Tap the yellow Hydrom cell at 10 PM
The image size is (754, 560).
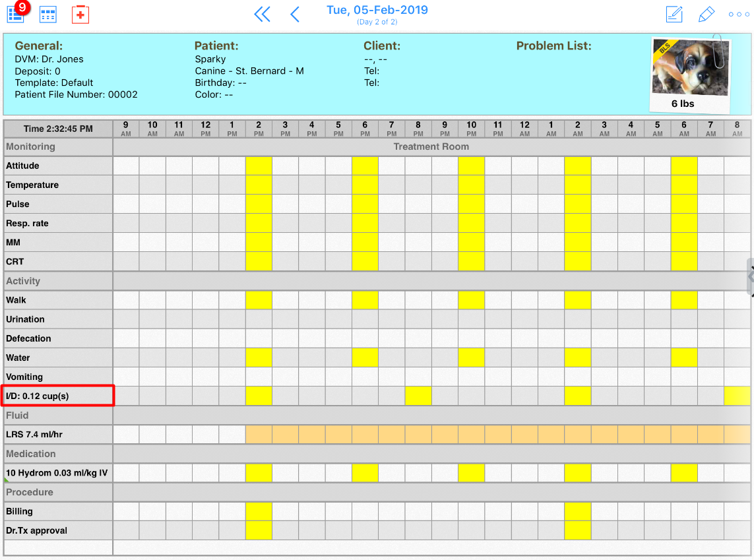pos(471,473)
